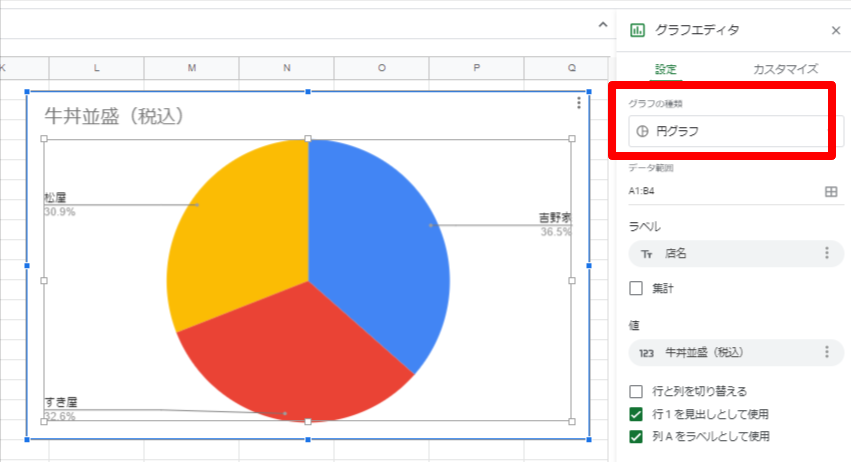
Task: Select column M header
Action: pyautogui.click(x=192, y=68)
